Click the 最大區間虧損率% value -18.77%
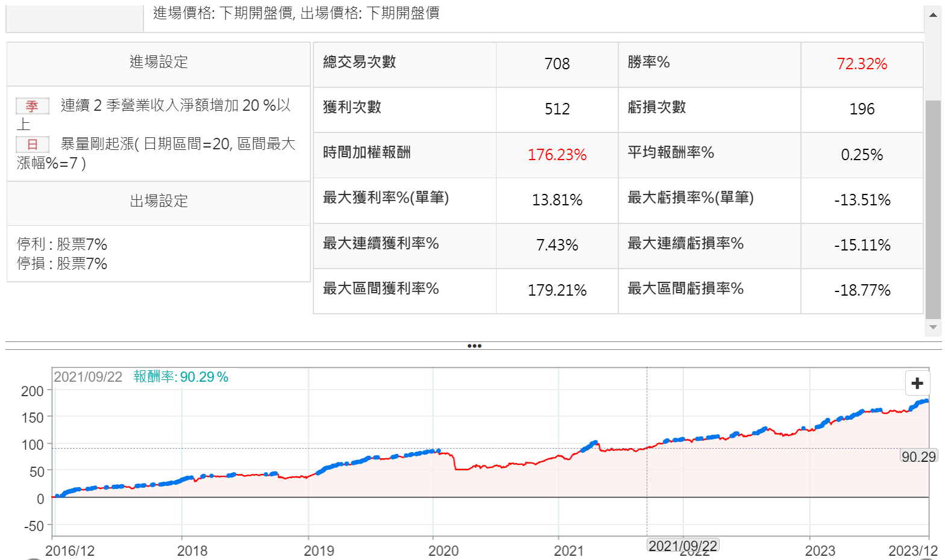 click(862, 290)
